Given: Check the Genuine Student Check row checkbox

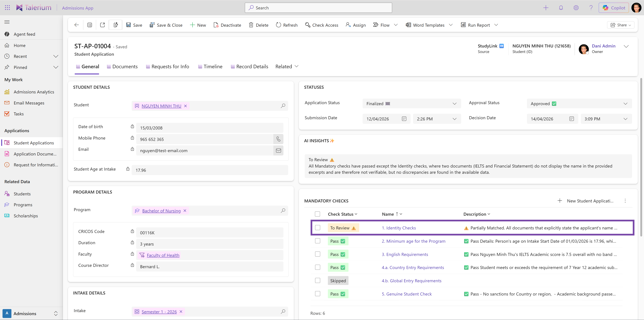Looking at the screenshot, I should [x=318, y=294].
